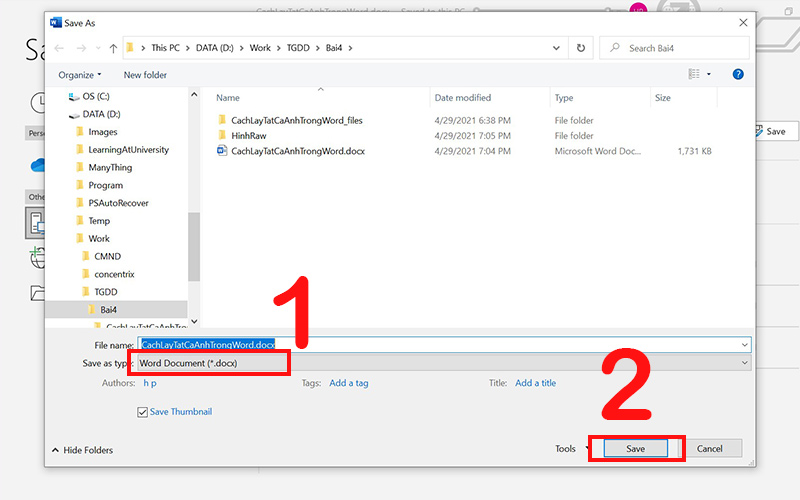The height and width of the screenshot is (500, 800).
Task: Select DATA (D:) drive in tree
Action: (95, 114)
